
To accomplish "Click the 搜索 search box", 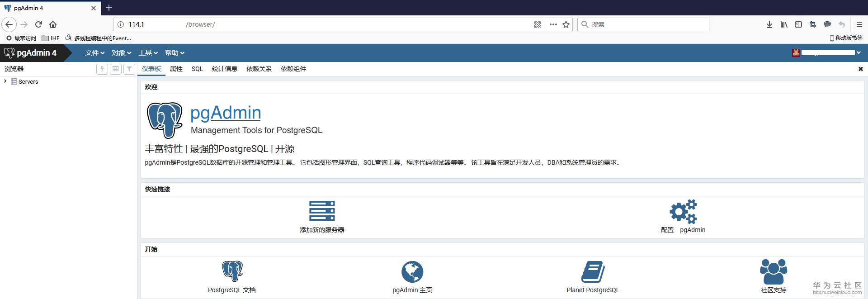I will coord(643,24).
